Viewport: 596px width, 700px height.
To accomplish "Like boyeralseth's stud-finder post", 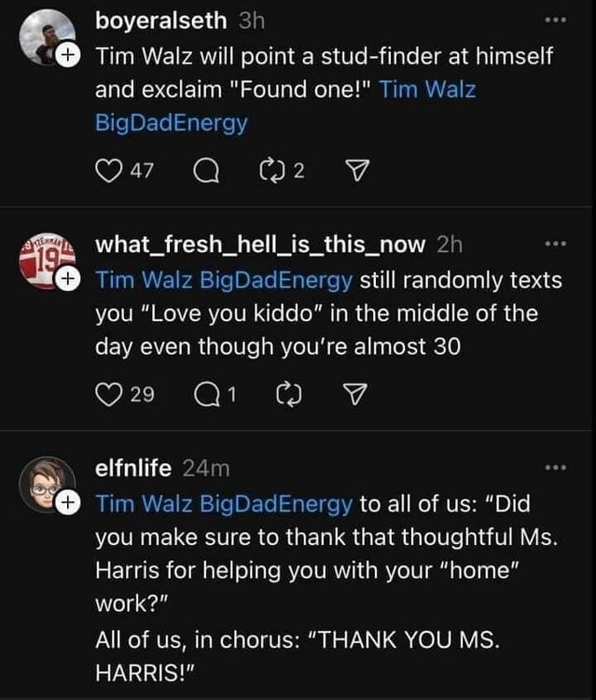I will tap(108, 170).
